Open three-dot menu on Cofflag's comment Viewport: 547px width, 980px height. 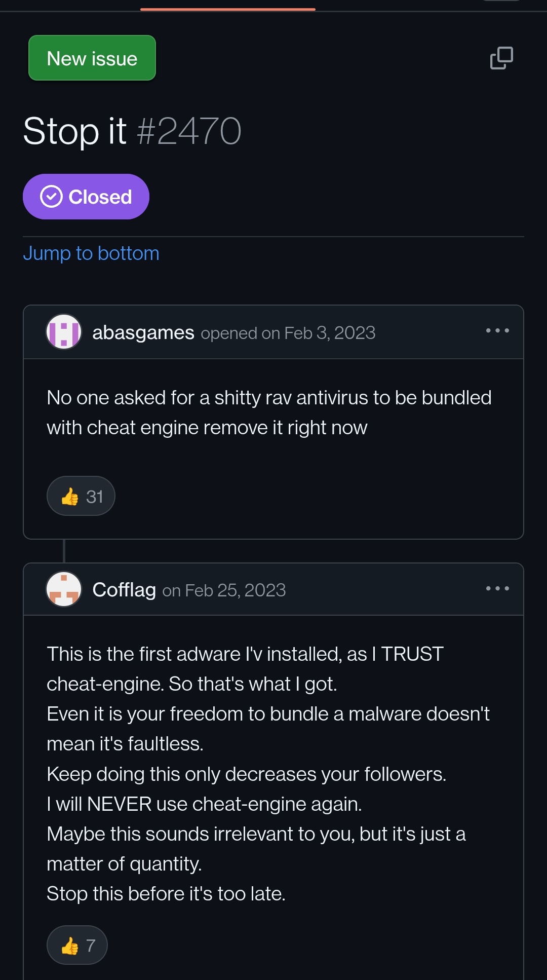pyautogui.click(x=497, y=588)
